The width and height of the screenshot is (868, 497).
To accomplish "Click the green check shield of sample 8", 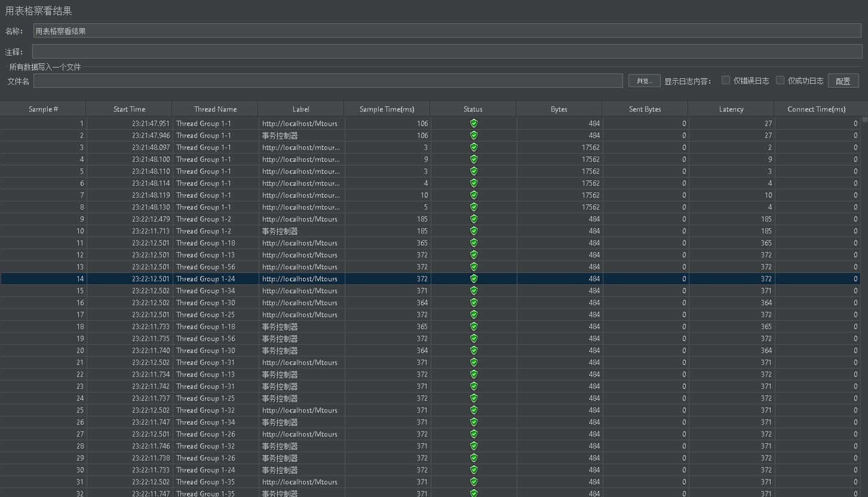I will (x=474, y=207).
